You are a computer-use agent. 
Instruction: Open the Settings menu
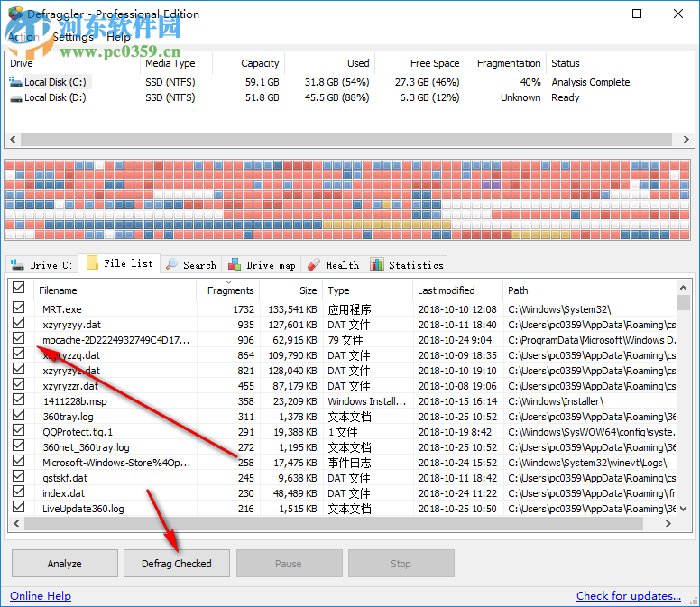click(x=73, y=37)
